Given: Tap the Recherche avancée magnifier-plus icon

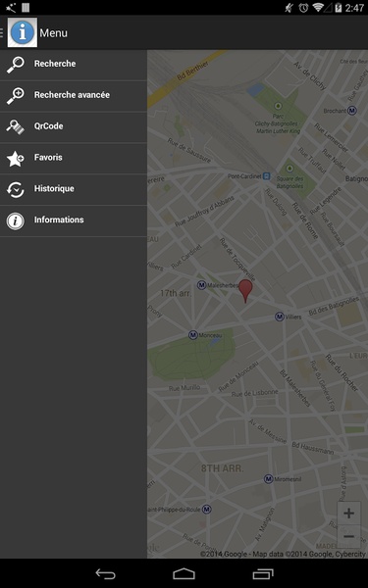Looking at the screenshot, I should point(16,95).
